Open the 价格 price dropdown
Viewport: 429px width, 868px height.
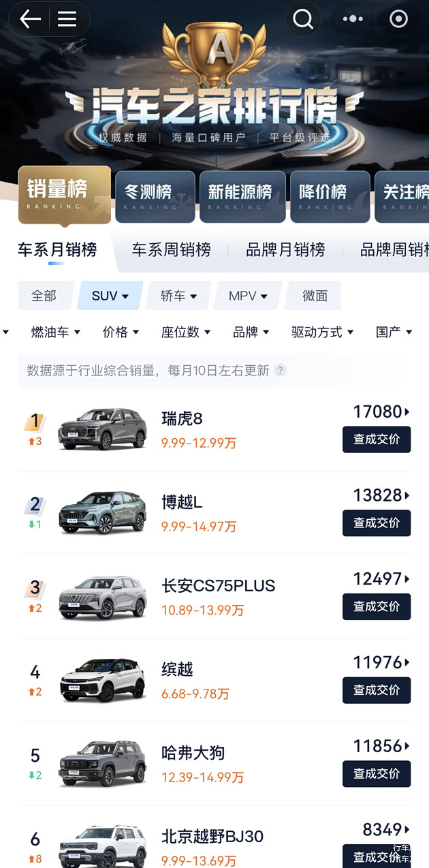(121, 332)
